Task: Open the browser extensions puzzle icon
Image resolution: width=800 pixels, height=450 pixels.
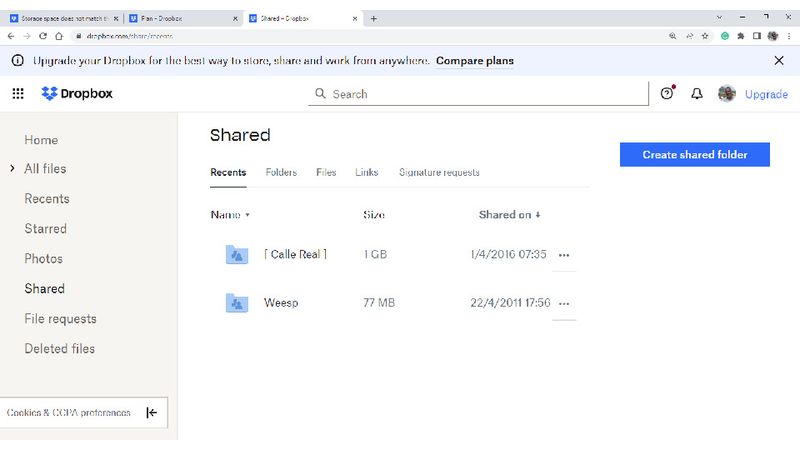Action: click(x=741, y=36)
